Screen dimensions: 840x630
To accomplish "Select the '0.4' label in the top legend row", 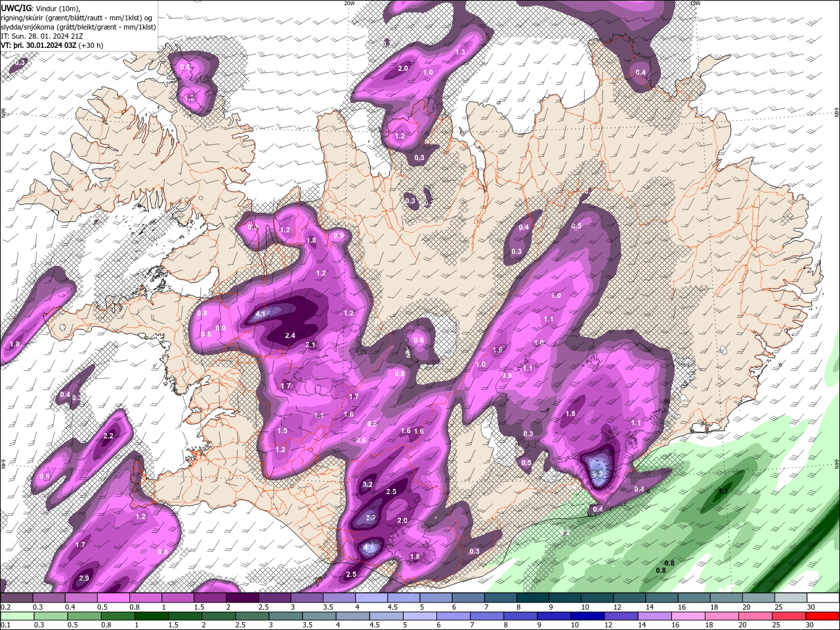I will tap(70, 607).
